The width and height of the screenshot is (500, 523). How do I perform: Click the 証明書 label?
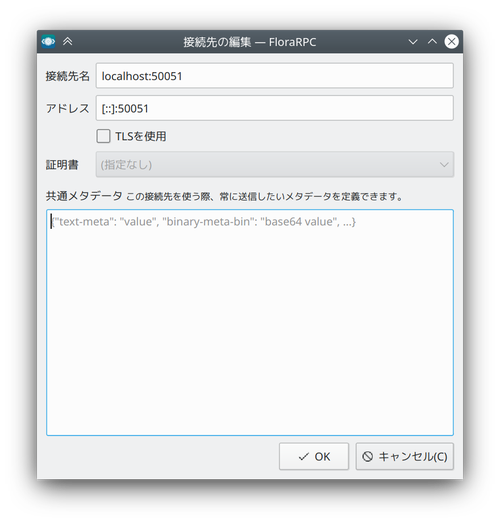[x=62, y=165]
